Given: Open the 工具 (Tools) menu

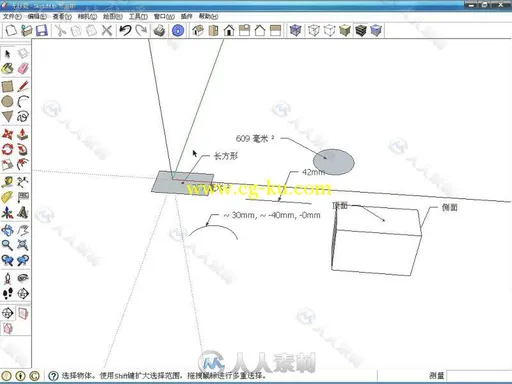Looking at the screenshot, I should click(x=138, y=16).
